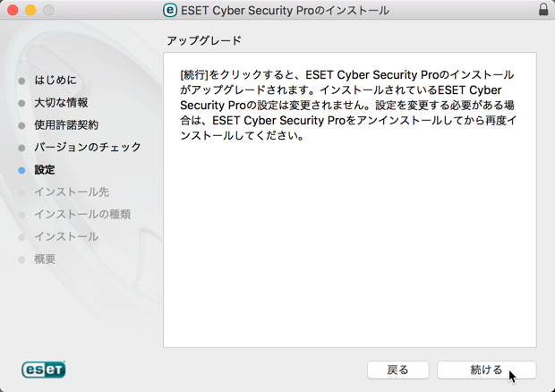Select the 使用許諾契約 step

[66, 125]
